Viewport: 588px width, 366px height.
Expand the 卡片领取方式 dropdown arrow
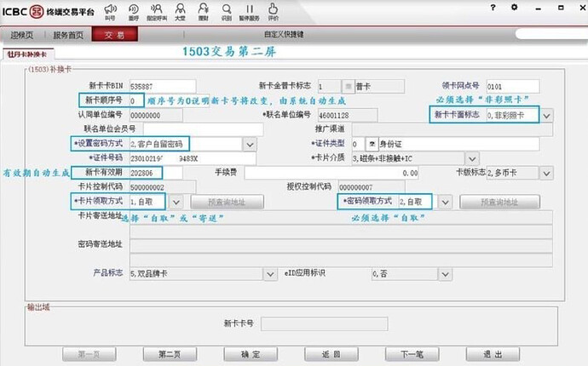point(176,202)
